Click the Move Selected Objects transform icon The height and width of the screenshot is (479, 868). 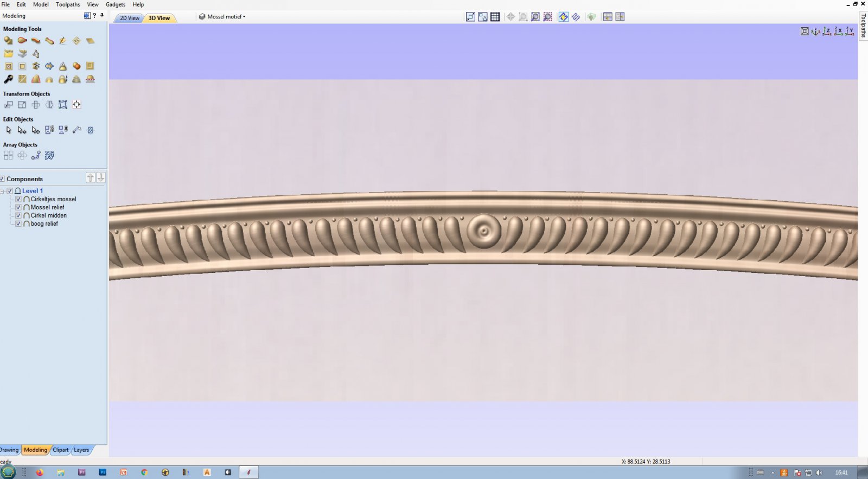coord(8,105)
